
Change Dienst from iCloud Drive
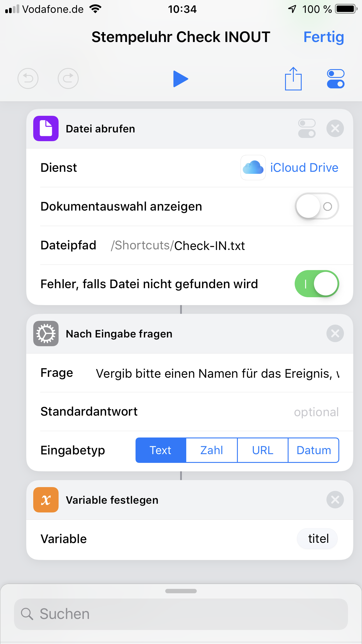click(304, 168)
